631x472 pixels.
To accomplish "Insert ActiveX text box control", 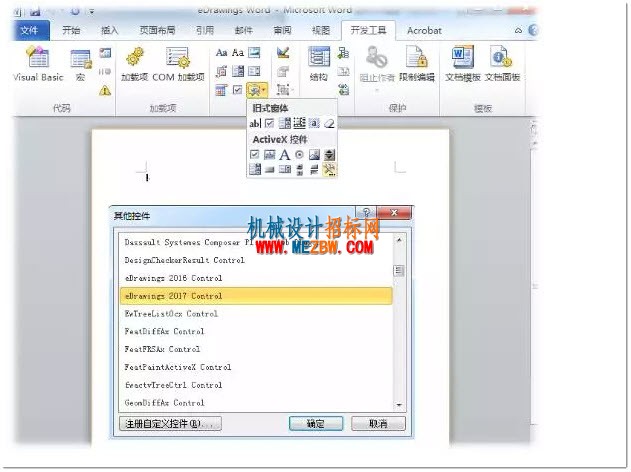I will (x=270, y=155).
